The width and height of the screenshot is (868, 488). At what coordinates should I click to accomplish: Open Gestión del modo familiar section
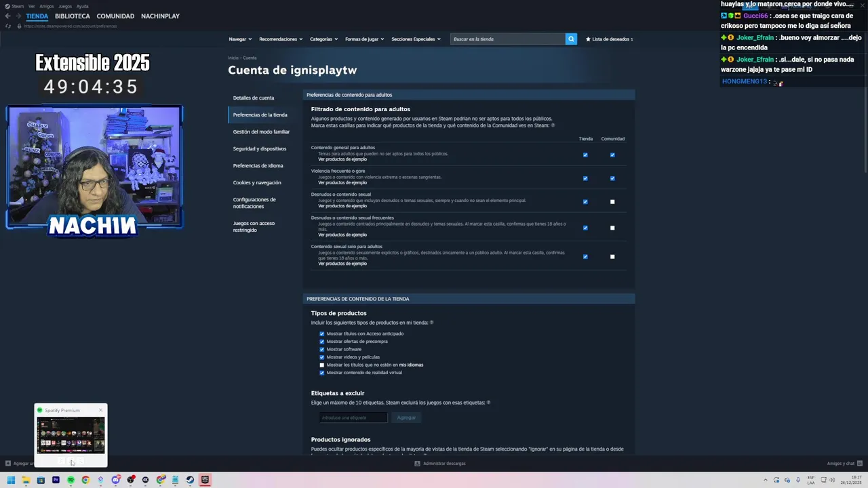point(261,131)
